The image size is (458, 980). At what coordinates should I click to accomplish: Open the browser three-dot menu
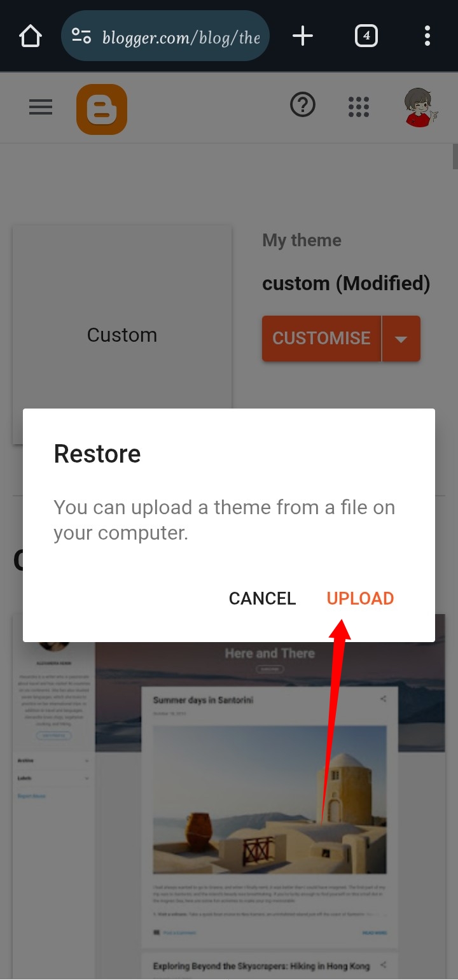coord(427,36)
